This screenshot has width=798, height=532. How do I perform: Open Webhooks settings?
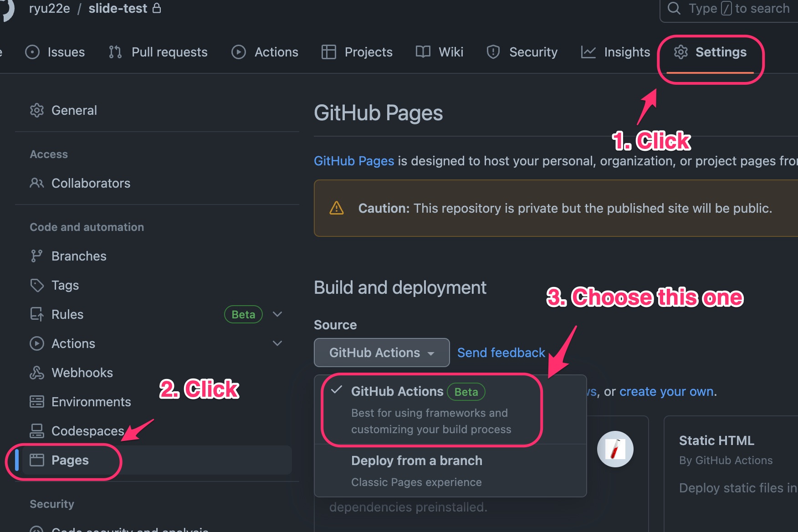click(157, 373)
